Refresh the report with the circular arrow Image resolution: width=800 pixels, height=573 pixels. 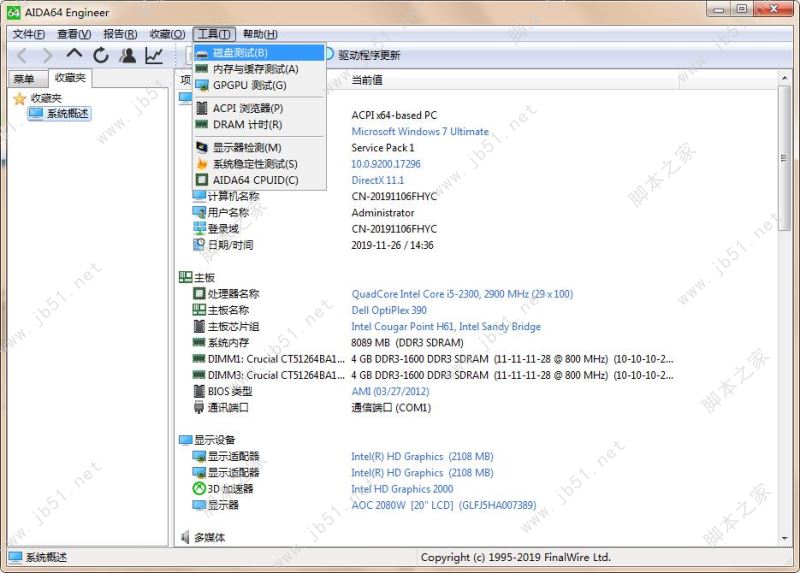101,55
